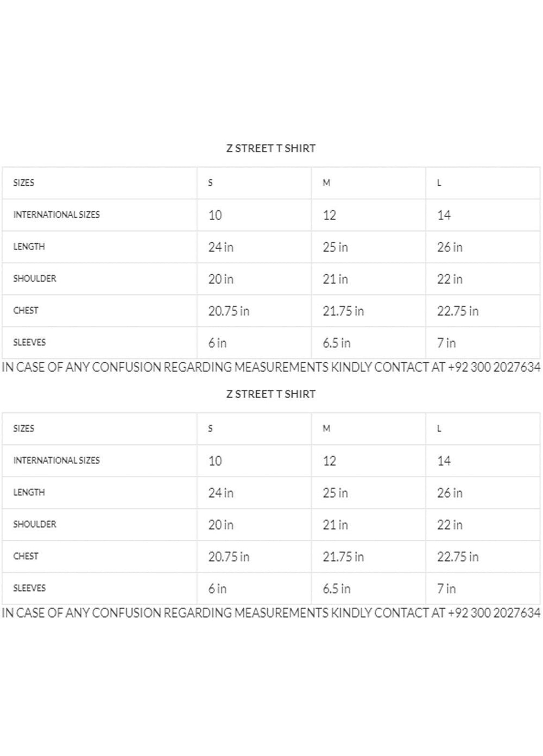Screen dimensions: 543x756
Task: Click the 22.75 in chest value in the top table
Action: [x=458, y=311]
